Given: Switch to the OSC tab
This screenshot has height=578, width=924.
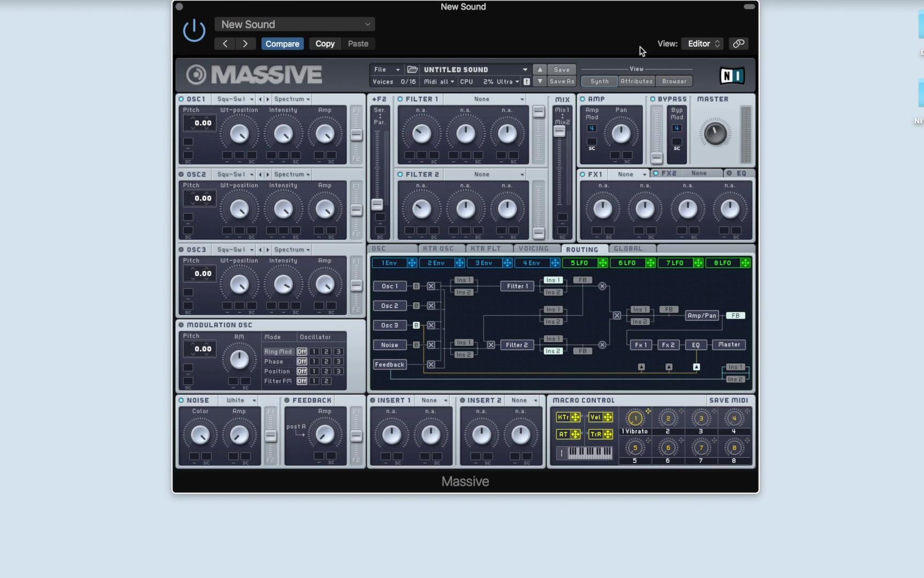Looking at the screenshot, I should [393, 249].
